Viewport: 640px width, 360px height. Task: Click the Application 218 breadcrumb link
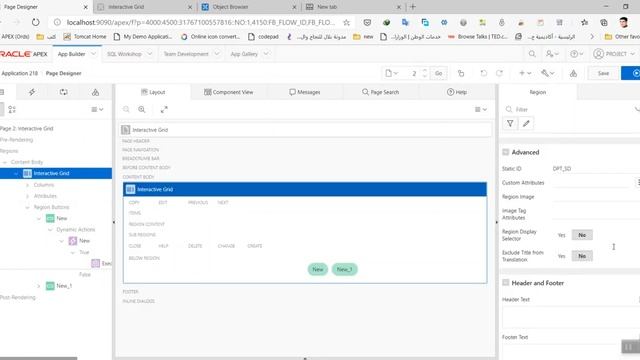click(x=19, y=73)
